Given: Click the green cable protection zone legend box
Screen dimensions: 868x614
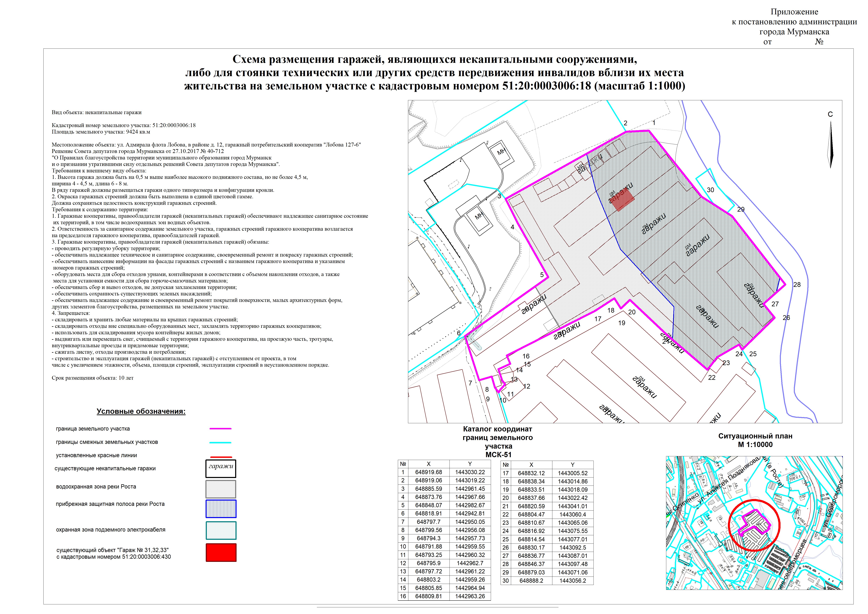Looking at the screenshot, I should point(221,531).
